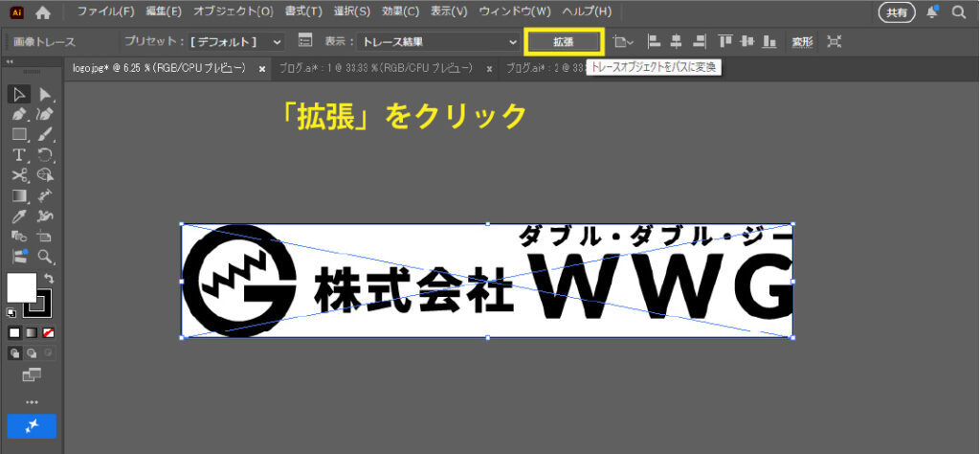Open the オブジェクト(O) menu

click(233, 12)
